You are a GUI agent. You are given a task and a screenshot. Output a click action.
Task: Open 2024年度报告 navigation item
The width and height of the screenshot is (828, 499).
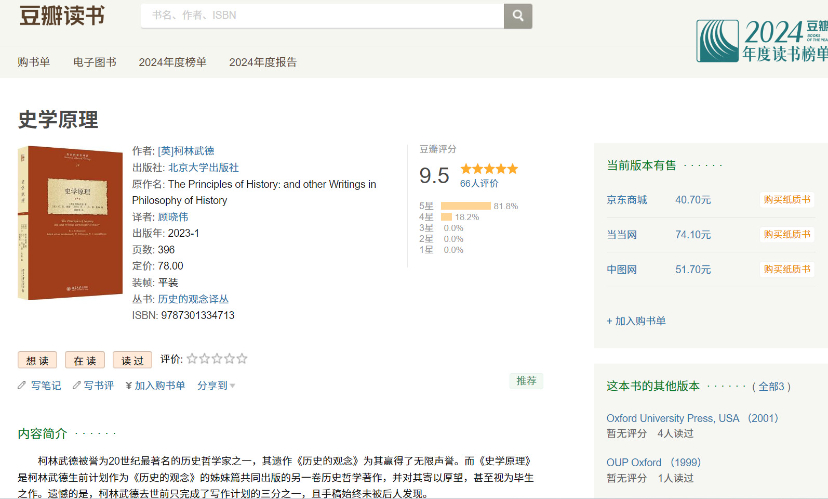click(263, 62)
